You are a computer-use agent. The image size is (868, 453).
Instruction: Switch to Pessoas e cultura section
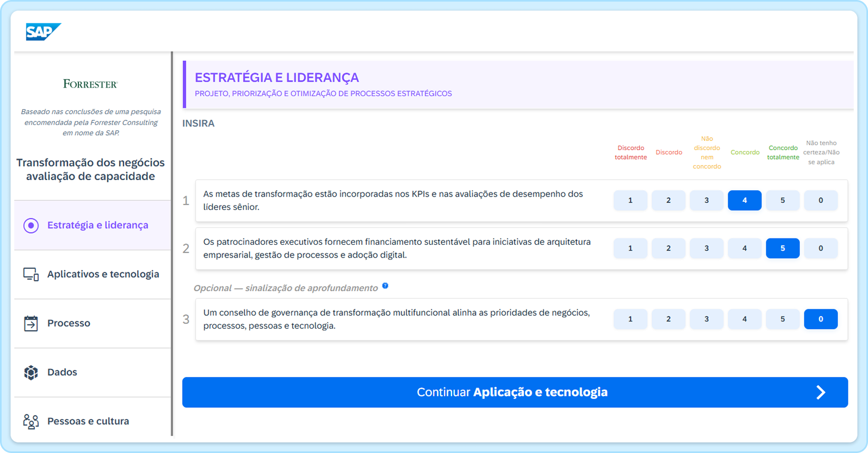coord(88,421)
